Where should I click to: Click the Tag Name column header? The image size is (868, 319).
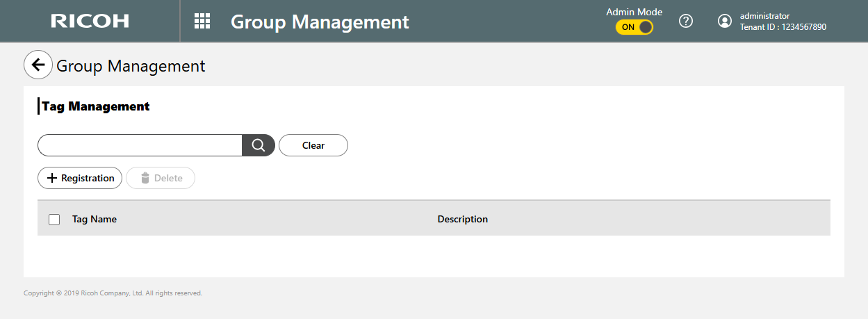[x=95, y=219]
